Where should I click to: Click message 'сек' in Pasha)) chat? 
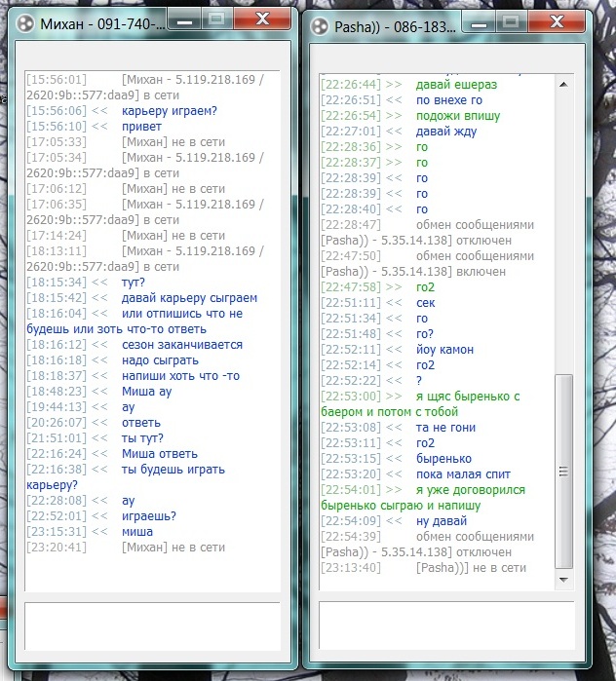425,303
